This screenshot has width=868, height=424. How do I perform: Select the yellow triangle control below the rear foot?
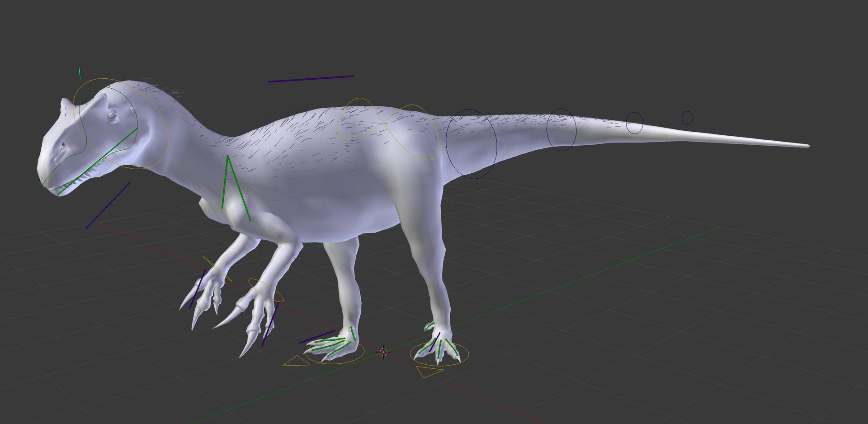tap(429, 372)
